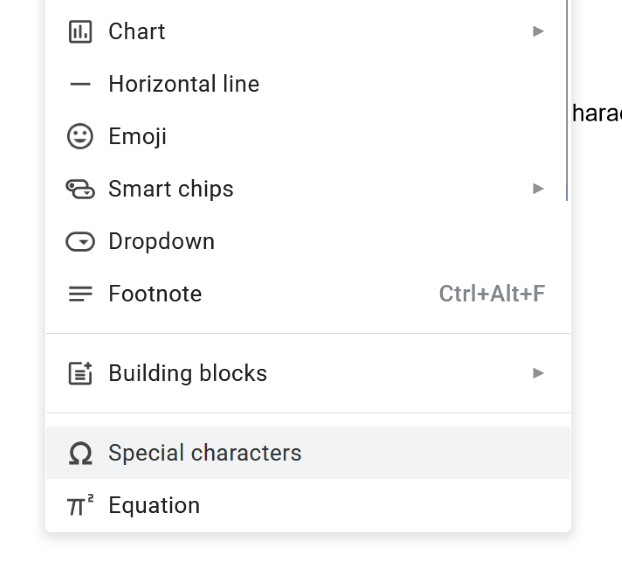The image size is (622, 563).
Task: Expand the Chart submenu arrow
Action: click(538, 32)
